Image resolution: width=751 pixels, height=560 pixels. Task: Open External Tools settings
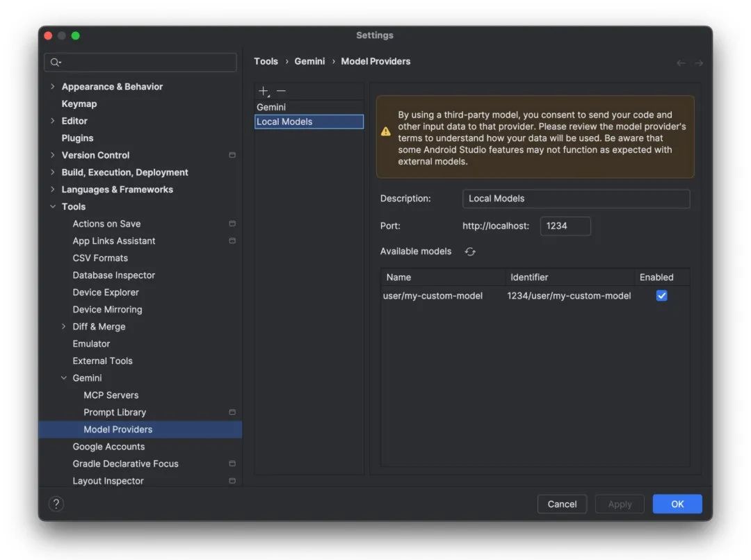tap(102, 361)
